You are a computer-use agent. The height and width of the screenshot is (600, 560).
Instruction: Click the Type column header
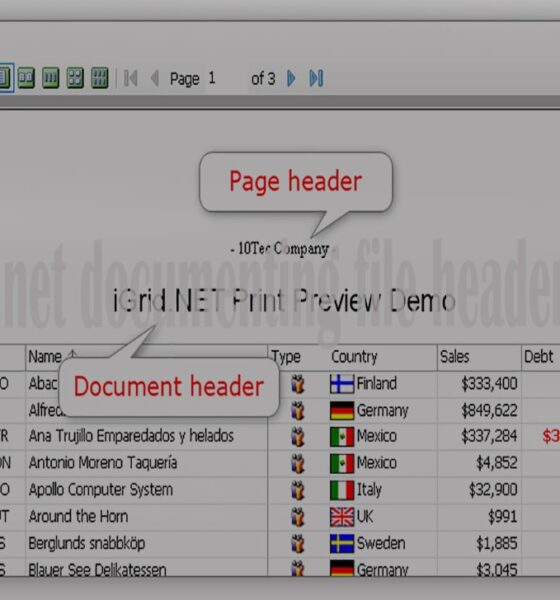[286, 357]
